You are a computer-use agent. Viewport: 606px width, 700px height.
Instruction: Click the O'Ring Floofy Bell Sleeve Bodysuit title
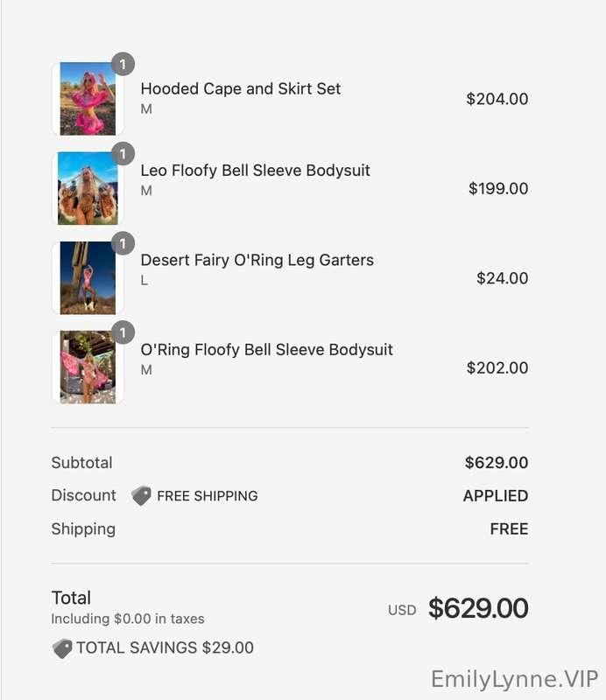click(266, 349)
